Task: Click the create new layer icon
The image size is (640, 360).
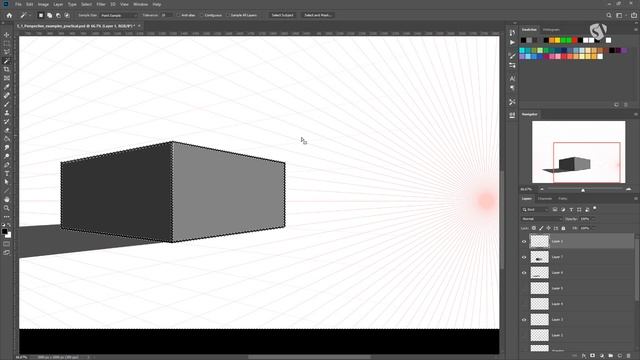Action: point(619,356)
